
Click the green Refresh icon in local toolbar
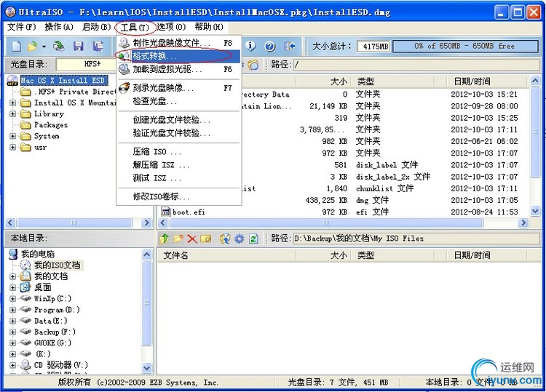click(253, 239)
